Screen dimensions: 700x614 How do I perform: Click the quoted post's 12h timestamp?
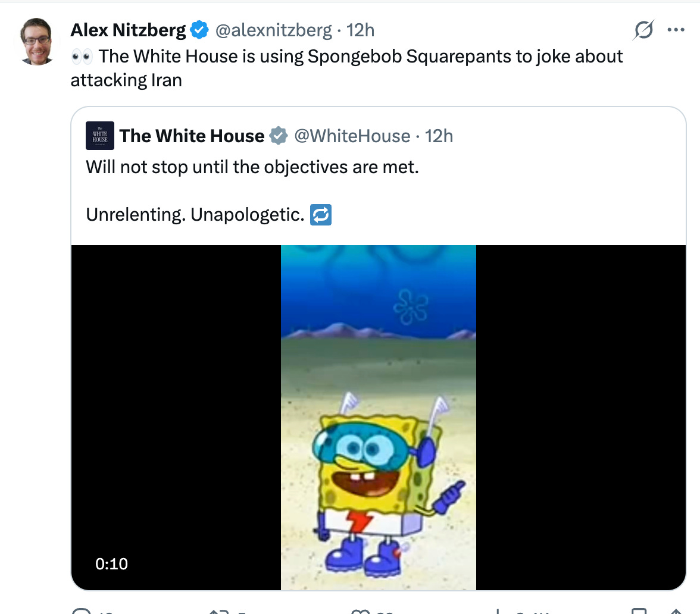pos(439,136)
